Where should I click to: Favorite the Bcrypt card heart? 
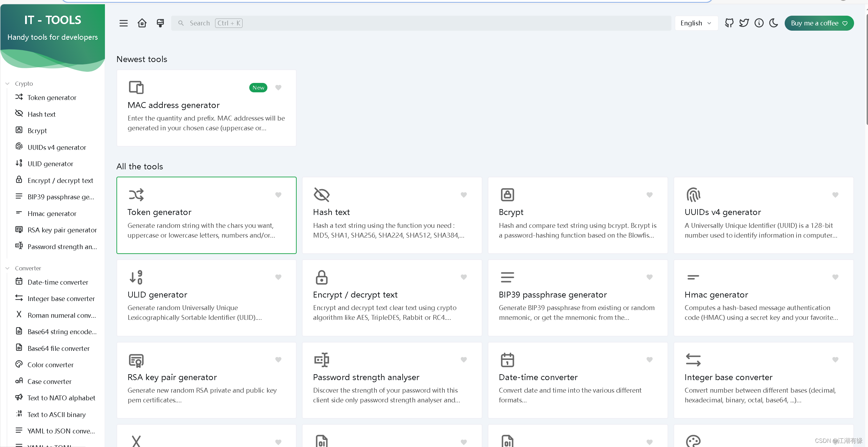tap(649, 195)
